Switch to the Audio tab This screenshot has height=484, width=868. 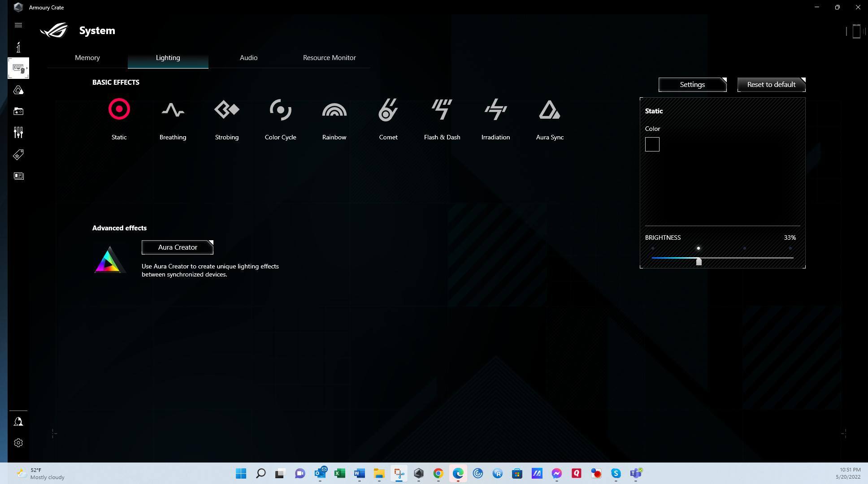[248, 58]
